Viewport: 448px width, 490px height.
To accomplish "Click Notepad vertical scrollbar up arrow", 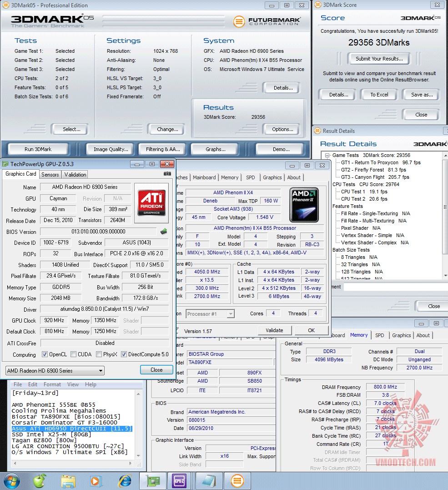I will coord(138,394).
